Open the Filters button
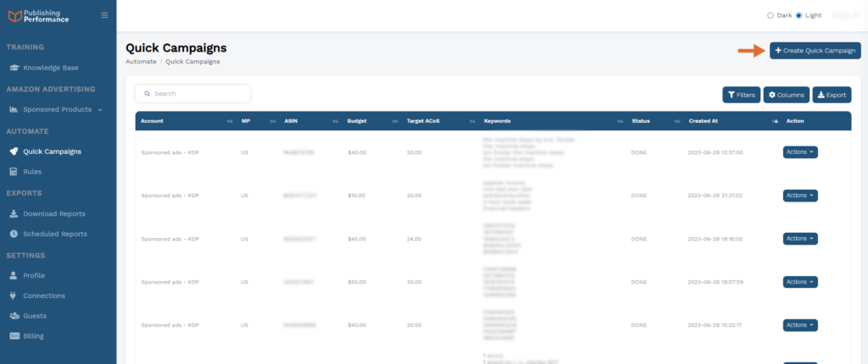Screen dimensions: 868x364 coord(741,95)
